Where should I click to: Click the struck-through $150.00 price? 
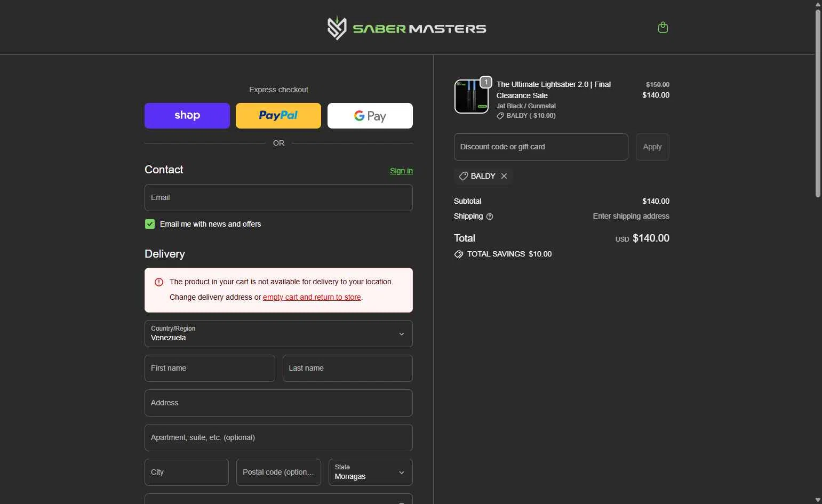pos(658,85)
